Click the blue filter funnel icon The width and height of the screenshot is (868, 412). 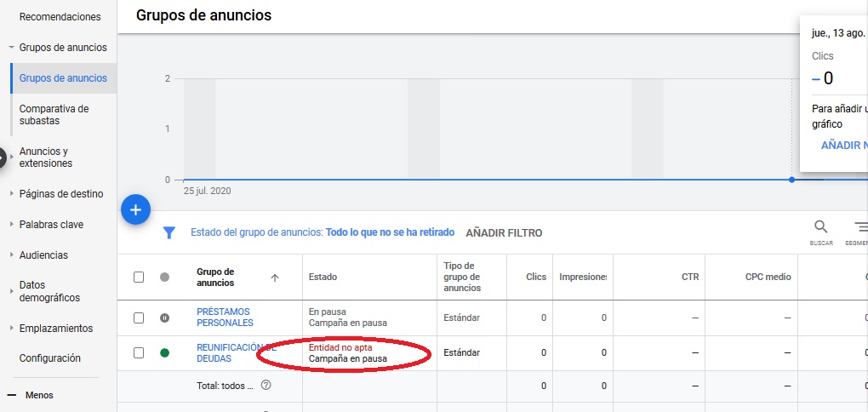[x=169, y=232]
